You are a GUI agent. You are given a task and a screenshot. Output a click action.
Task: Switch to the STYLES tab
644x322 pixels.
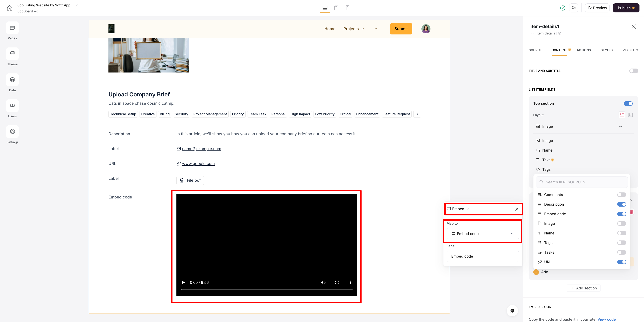pos(606,50)
